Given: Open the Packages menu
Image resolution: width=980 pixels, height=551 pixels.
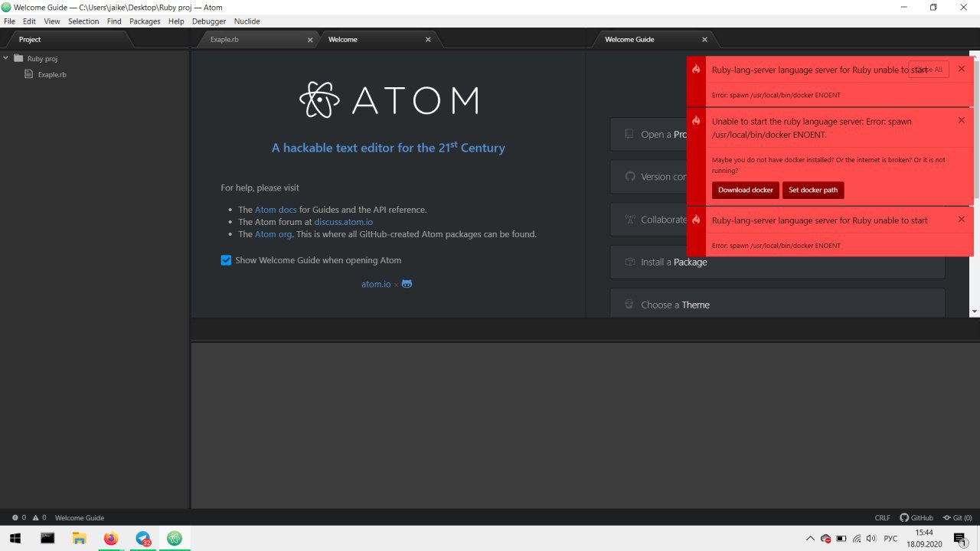Looking at the screenshot, I should coord(145,21).
